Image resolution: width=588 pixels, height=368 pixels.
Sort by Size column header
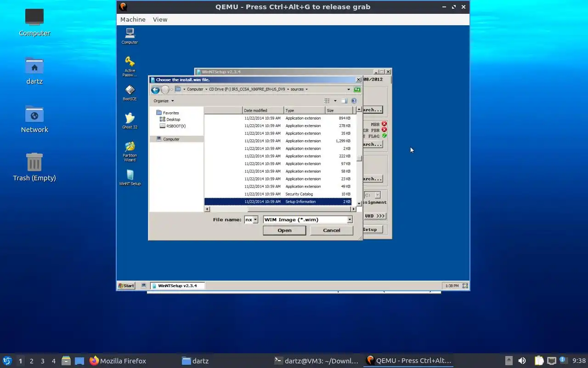point(339,110)
